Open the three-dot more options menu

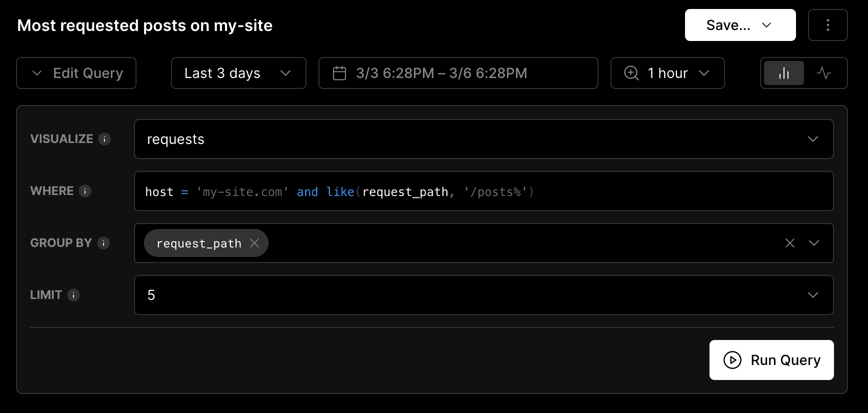click(x=827, y=25)
